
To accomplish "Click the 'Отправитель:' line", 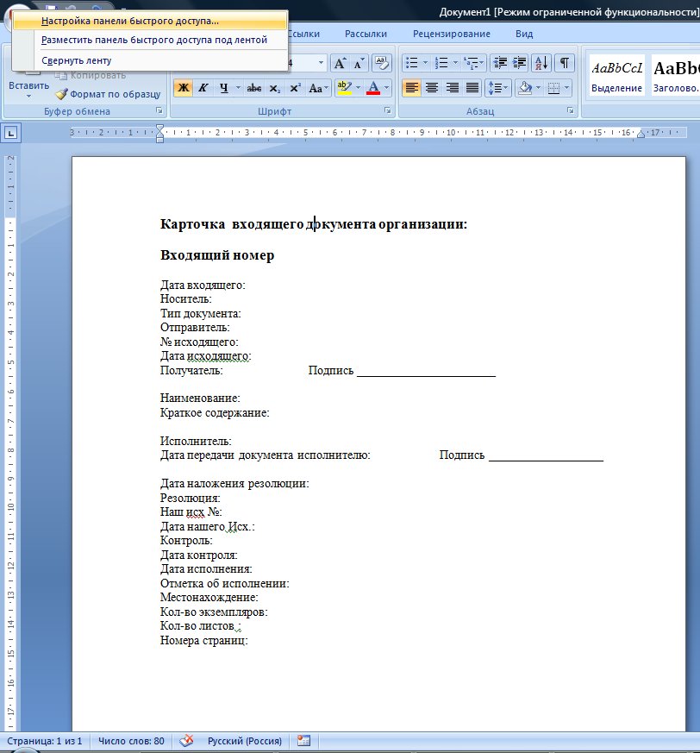I will 195,328.
